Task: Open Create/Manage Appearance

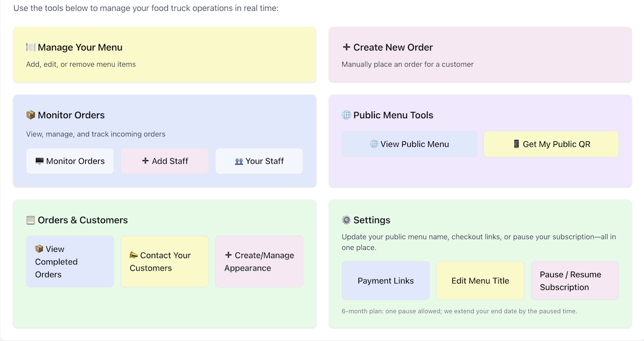Action: [259, 261]
